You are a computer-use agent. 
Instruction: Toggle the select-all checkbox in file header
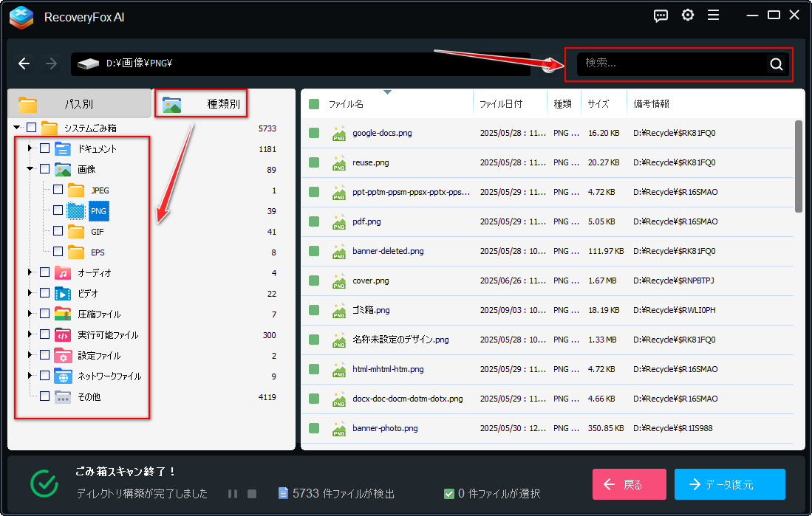tap(314, 104)
